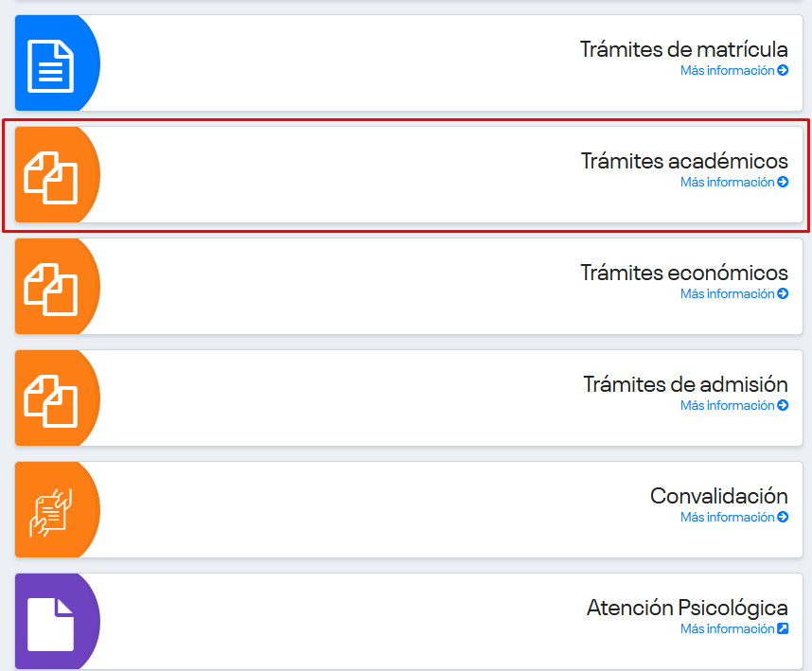812x671 pixels.
Task: Click the orange hands-document icon for Convalidación
Action: pyautogui.click(x=51, y=512)
